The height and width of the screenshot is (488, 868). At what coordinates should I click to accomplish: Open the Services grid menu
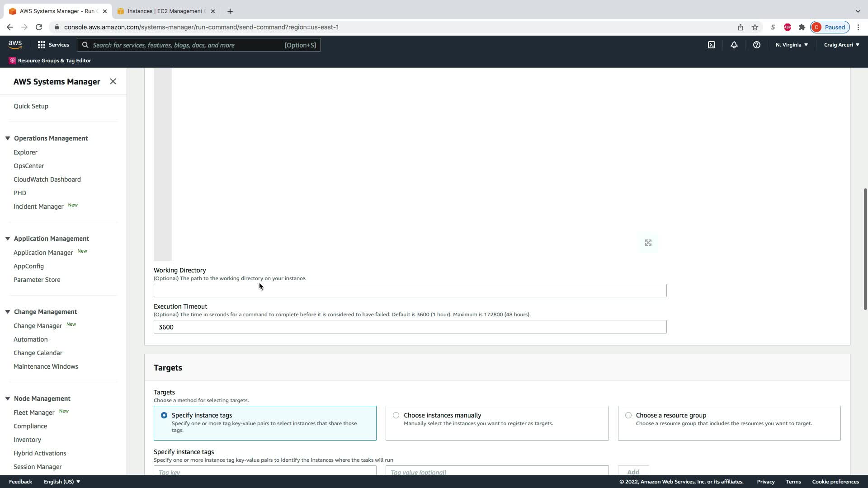pyautogui.click(x=53, y=45)
